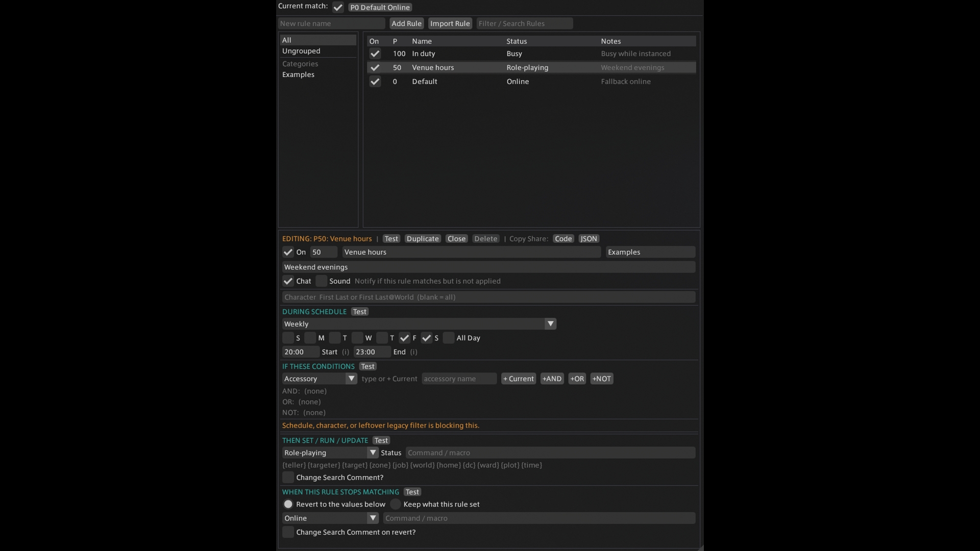
Task: Check the All Day option
Action: coord(449,338)
